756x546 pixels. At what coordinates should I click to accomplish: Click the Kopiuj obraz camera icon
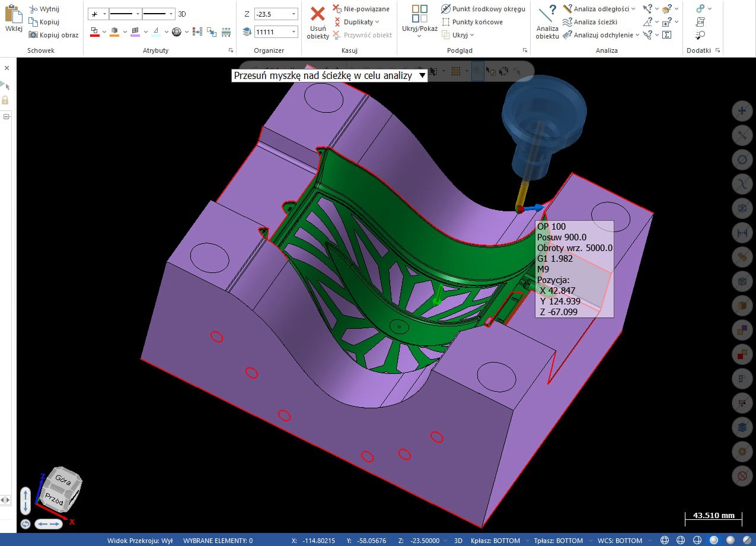click(x=34, y=35)
